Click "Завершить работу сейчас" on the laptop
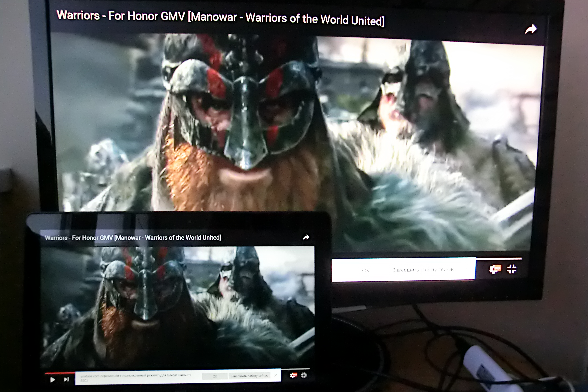 [x=249, y=376]
